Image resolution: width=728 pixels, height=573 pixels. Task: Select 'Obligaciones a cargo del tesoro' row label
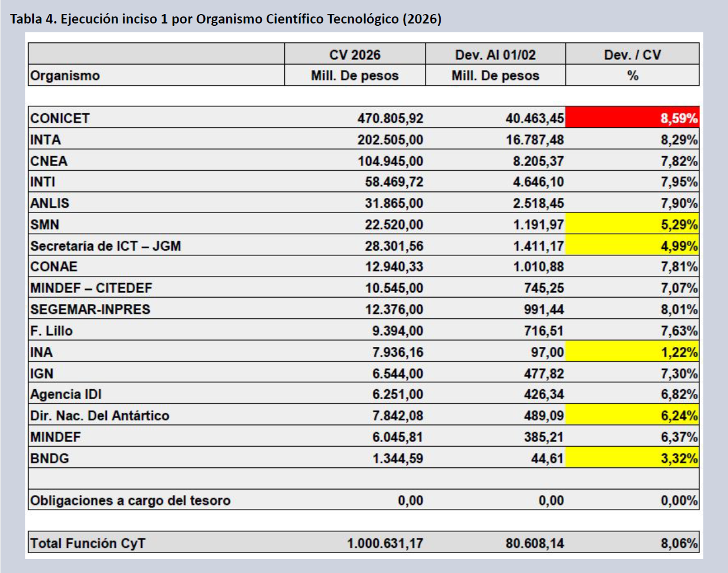click(x=130, y=501)
